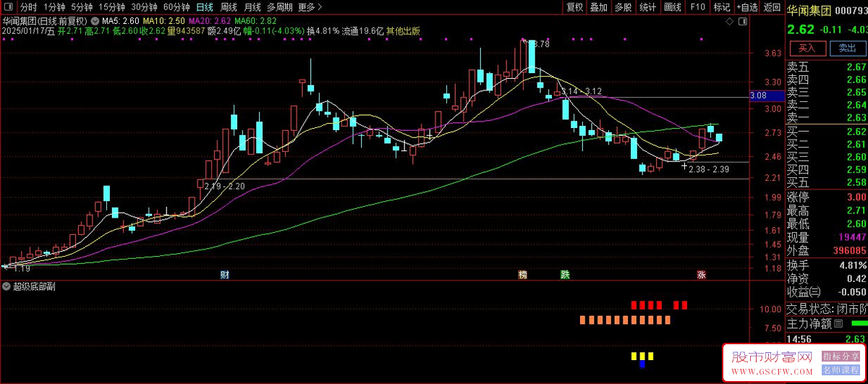868x384 pixels.
Task: Click the 买一 price 2.62
Action: click(856, 132)
